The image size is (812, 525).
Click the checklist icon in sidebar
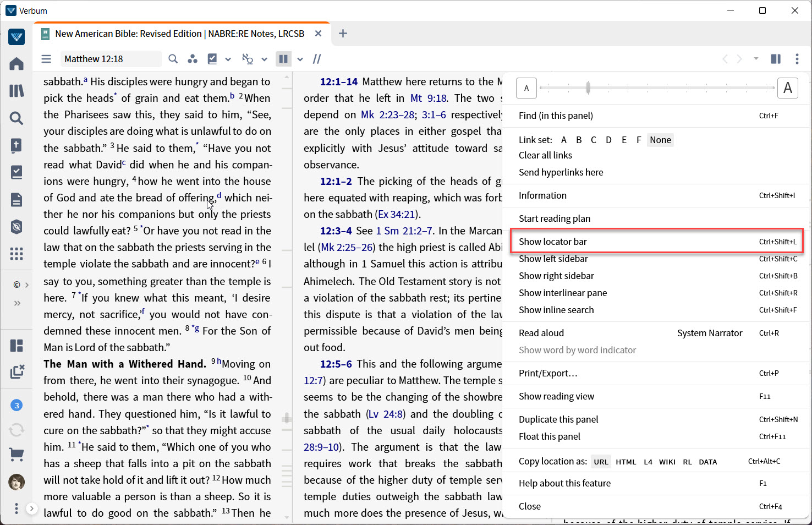[17, 172]
